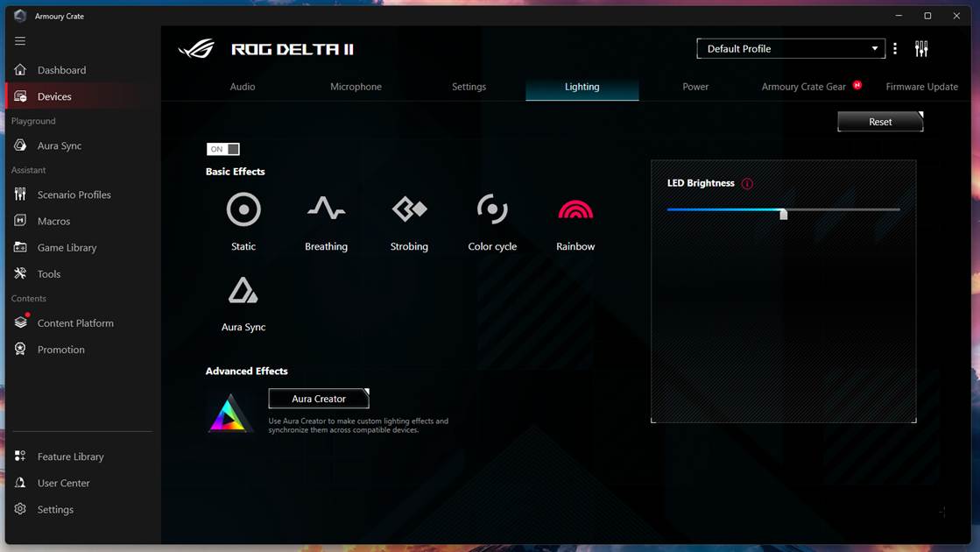The image size is (980, 552).
Task: Open Devices in sidebar
Action: point(81,96)
